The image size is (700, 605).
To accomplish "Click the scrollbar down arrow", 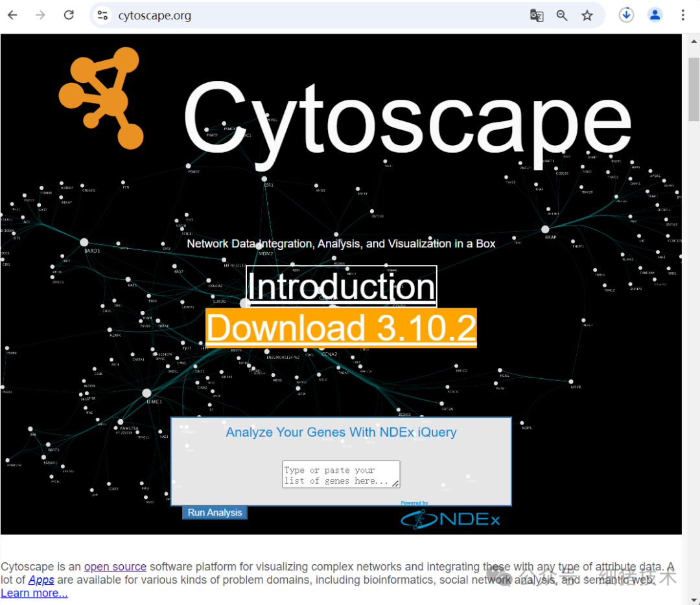I will [693, 599].
